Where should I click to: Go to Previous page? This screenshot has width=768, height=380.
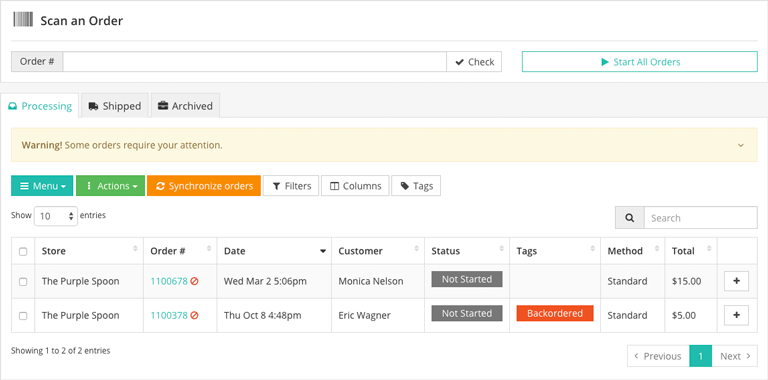click(658, 356)
